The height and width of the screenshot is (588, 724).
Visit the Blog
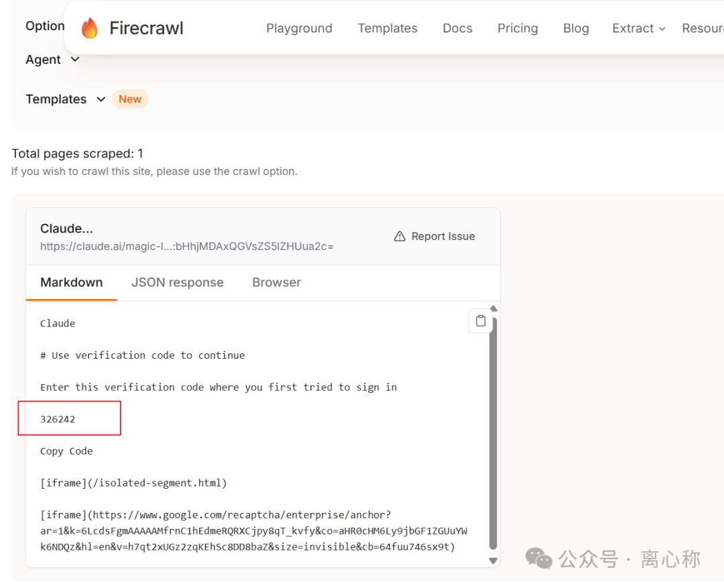click(576, 28)
